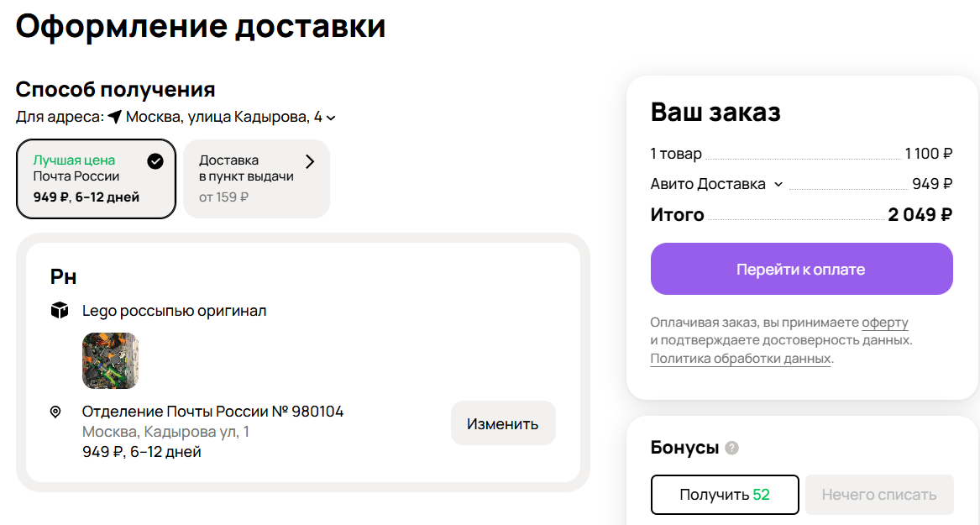The image size is (980, 525).
Task: Click Отделение Почты России № 980104 address text
Action: click(x=212, y=412)
